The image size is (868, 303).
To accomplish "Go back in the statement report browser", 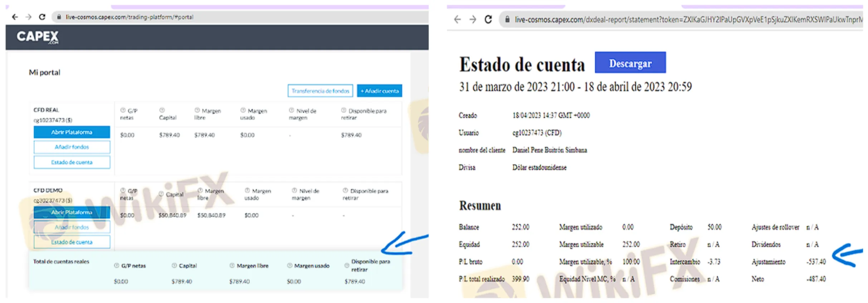I will pyautogui.click(x=457, y=19).
